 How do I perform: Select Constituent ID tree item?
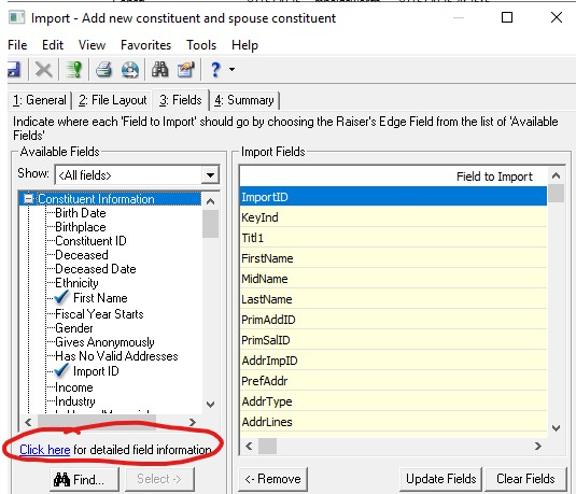pyautogui.click(x=91, y=241)
